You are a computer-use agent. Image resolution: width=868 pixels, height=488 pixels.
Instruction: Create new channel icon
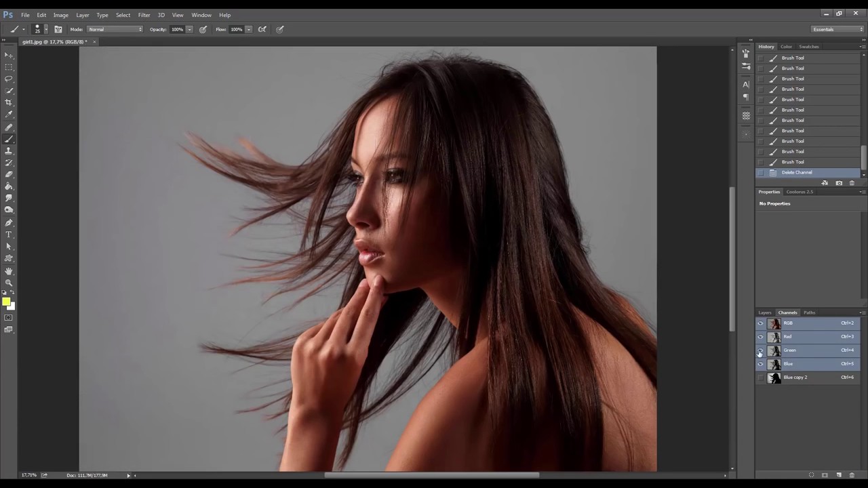(x=839, y=475)
